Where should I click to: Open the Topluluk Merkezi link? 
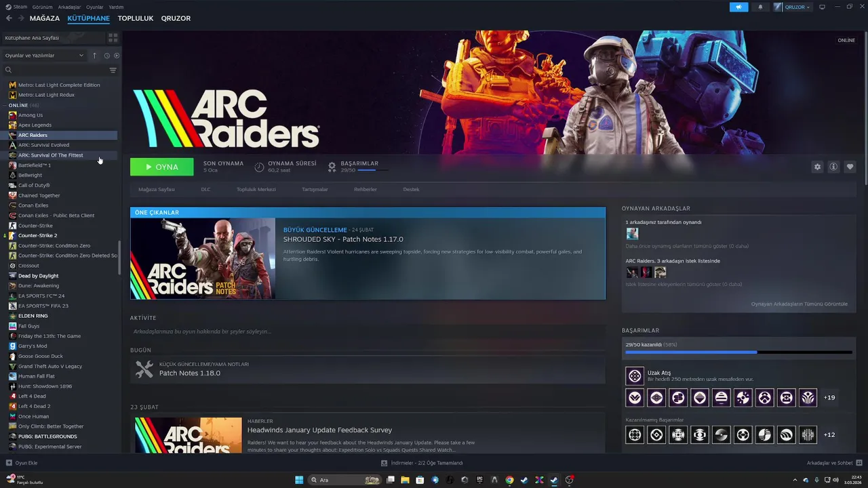(x=256, y=189)
